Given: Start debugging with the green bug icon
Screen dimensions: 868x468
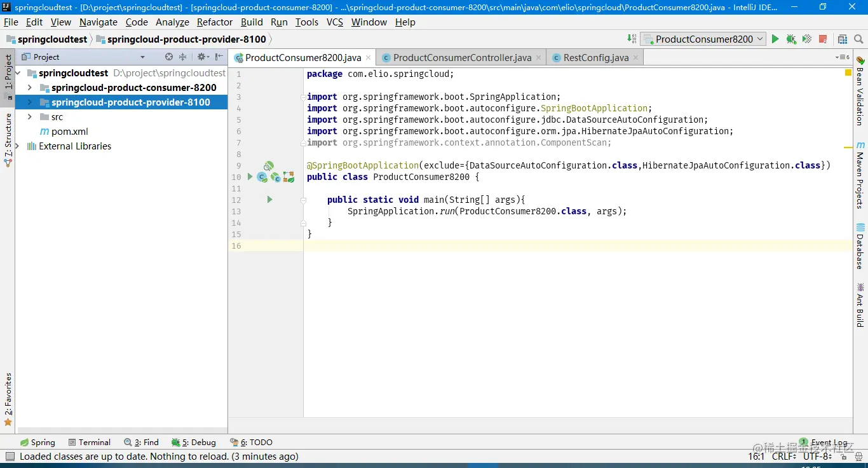Looking at the screenshot, I should point(791,39).
